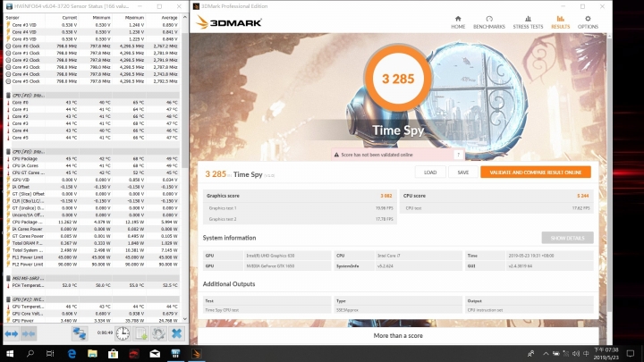
Task: Switch to HWiNFO taskbar icon
Action: click(x=175, y=353)
